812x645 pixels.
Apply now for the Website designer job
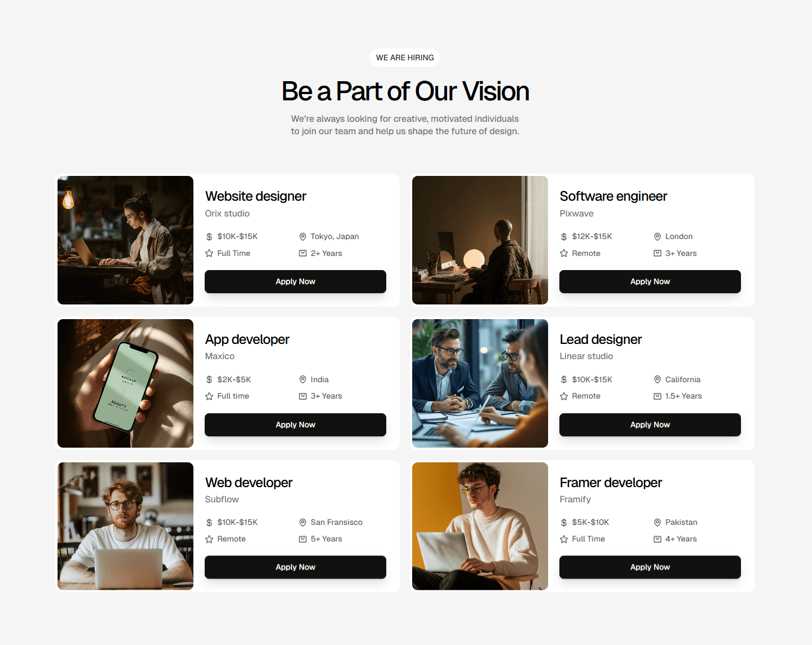[295, 281]
